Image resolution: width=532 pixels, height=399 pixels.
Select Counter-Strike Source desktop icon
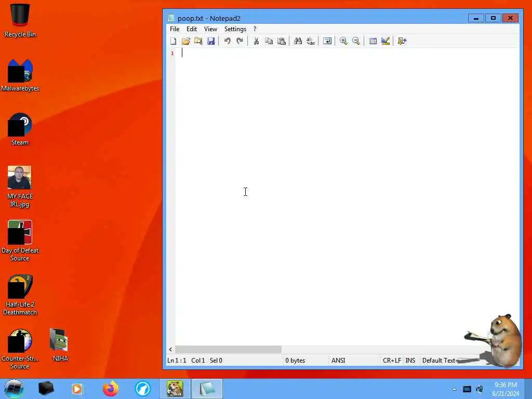tap(20, 349)
